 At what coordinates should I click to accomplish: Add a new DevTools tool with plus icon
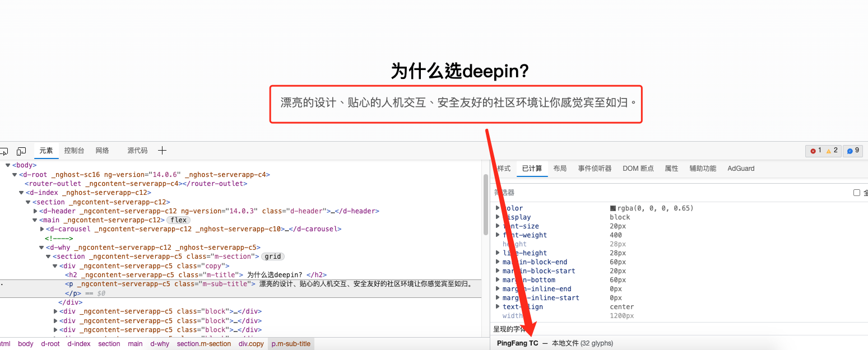pyautogui.click(x=162, y=151)
